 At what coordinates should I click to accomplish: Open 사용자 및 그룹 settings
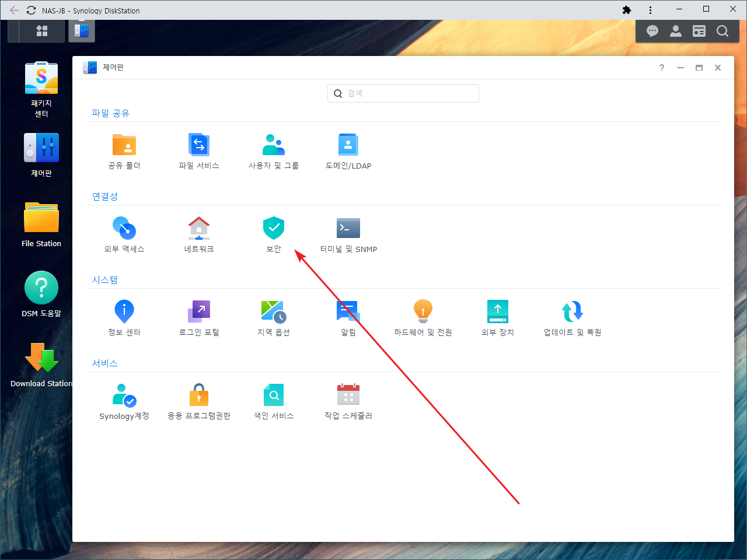(273, 151)
